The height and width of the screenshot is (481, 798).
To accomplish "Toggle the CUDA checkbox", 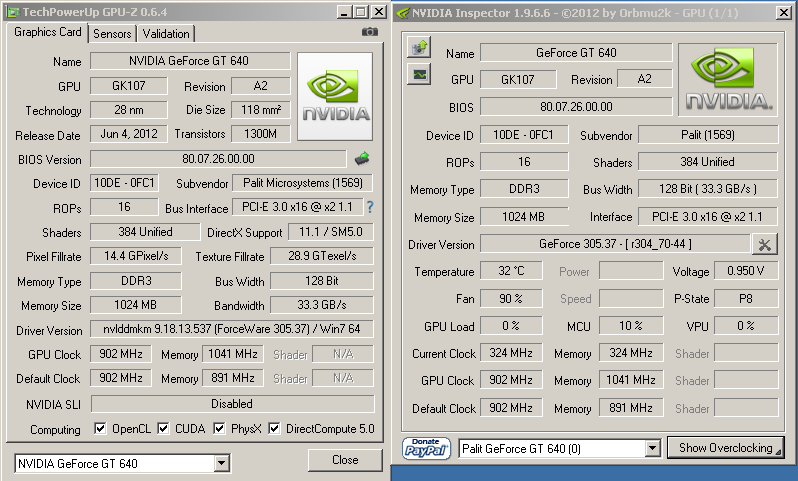I will point(164,429).
